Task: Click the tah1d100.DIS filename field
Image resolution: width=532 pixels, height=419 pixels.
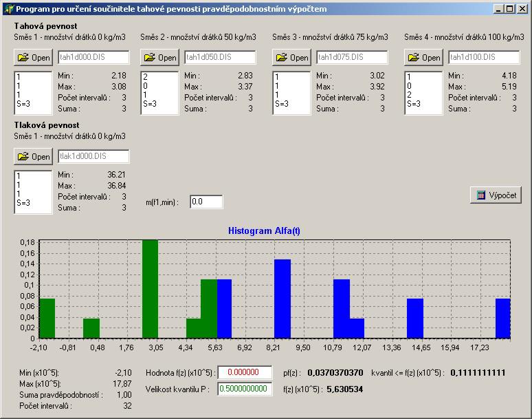Action: [x=484, y=57]
